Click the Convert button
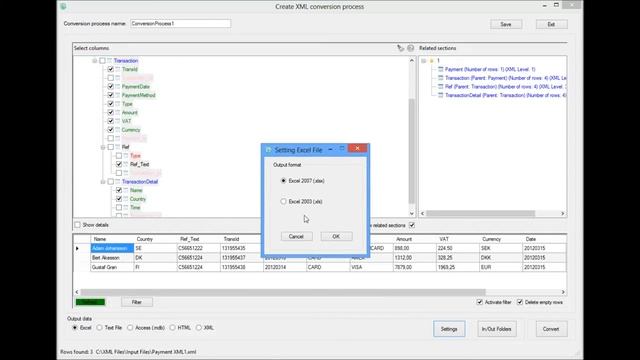The height and width of the screenshot is (360, 640). [551, 329]
